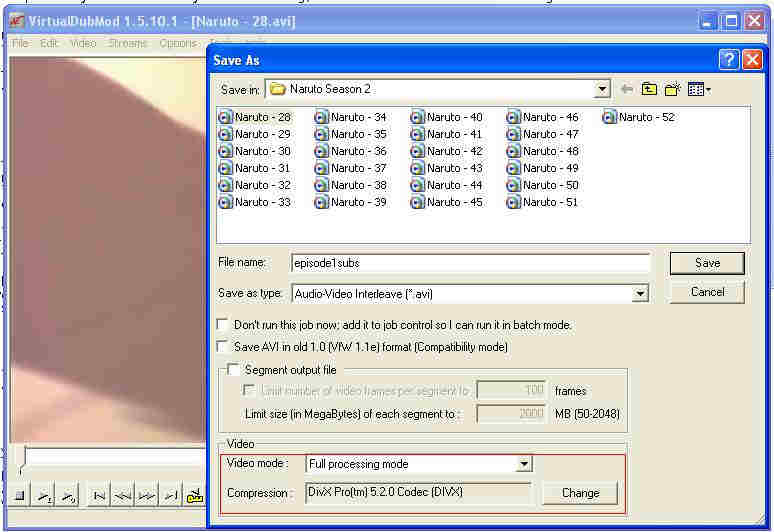Select the Naruto - 31 file icon
The width and height of the screenshot is (774, 532).
click(x=225, y=168)
